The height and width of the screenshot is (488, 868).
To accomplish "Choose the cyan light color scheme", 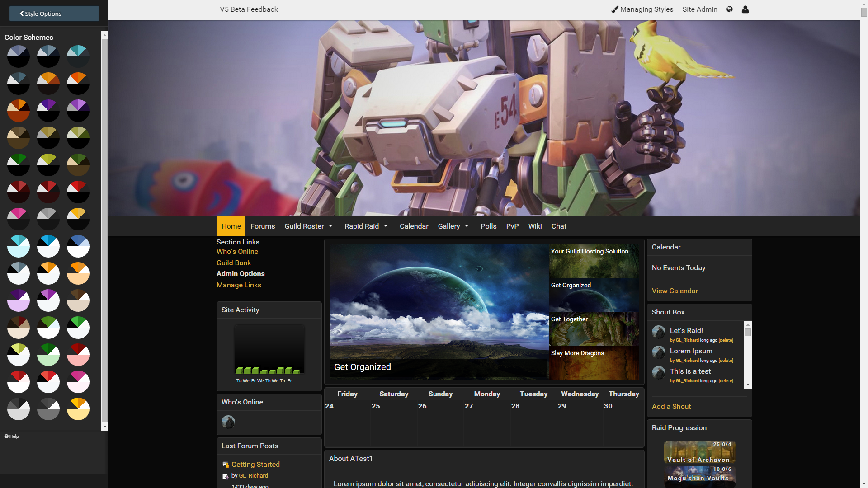I will (x=19, y=246).
